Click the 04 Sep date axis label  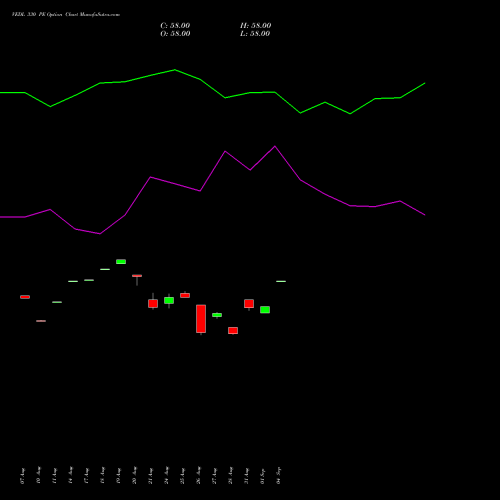(279, 476)
